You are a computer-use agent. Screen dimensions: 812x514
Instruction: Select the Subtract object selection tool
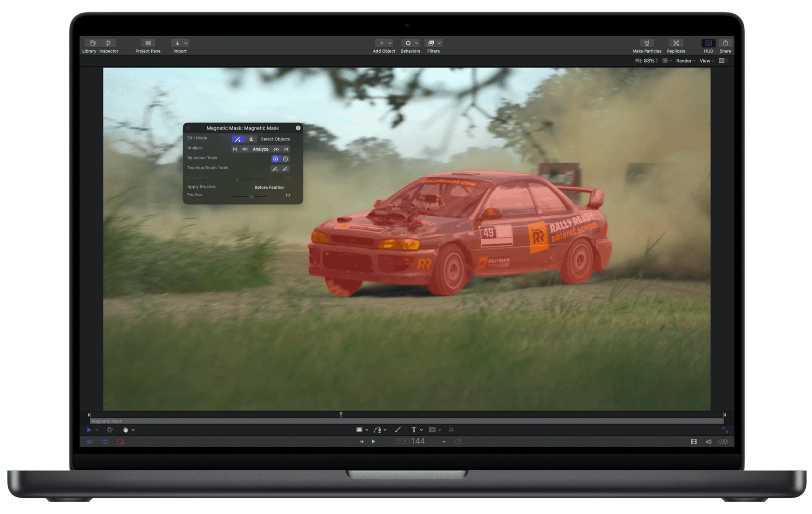(x=285, y=158)
